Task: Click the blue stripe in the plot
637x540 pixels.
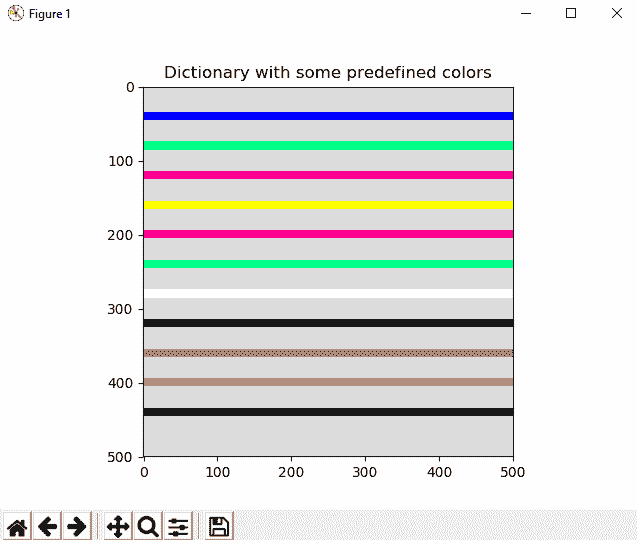Action: tap(328, 116)
